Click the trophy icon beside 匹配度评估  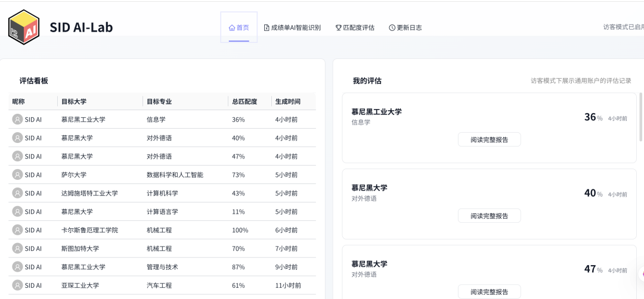[x=339, y=28]
